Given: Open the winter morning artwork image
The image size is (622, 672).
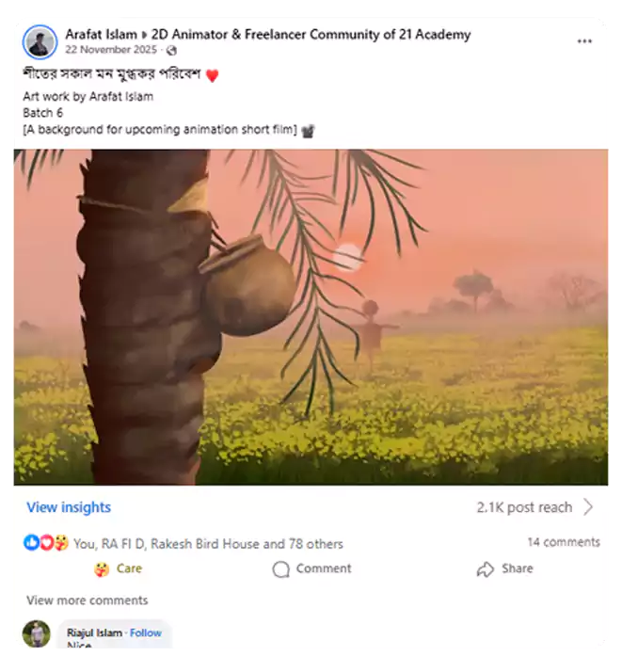Looking at the screenshot, I should (311, 316).
